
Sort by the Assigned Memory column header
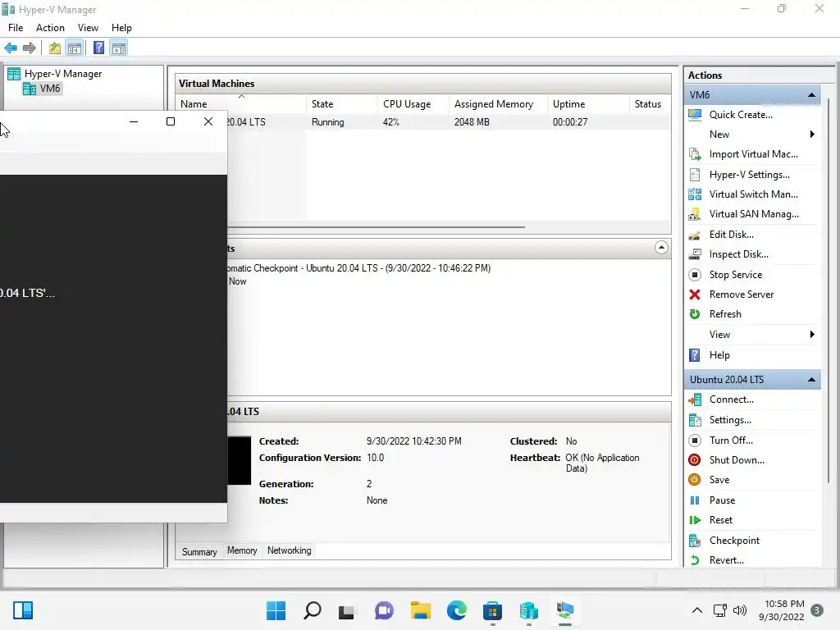(x=498, y=104)
